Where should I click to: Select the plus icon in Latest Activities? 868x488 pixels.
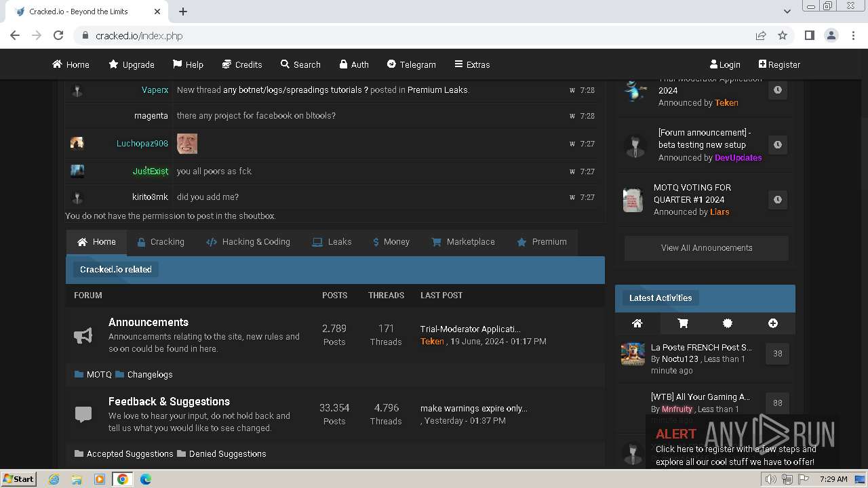(773, 323)
